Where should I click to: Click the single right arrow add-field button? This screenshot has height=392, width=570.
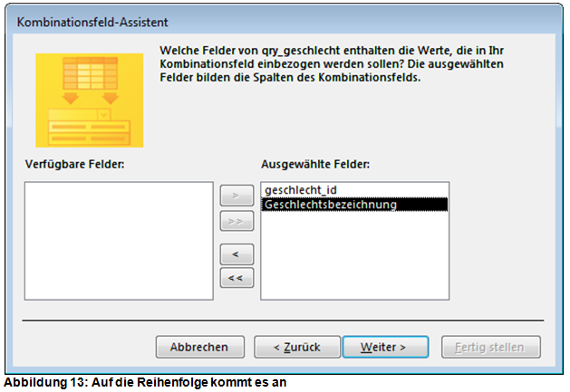(237, 195)
